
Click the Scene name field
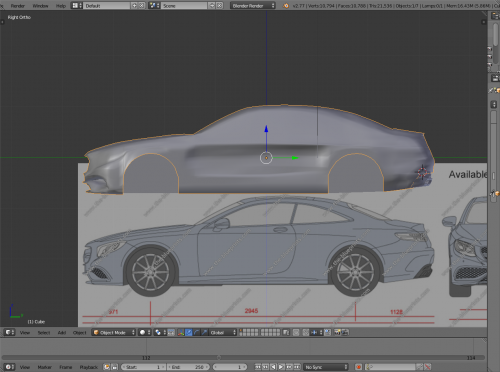(x=184, y=6)
